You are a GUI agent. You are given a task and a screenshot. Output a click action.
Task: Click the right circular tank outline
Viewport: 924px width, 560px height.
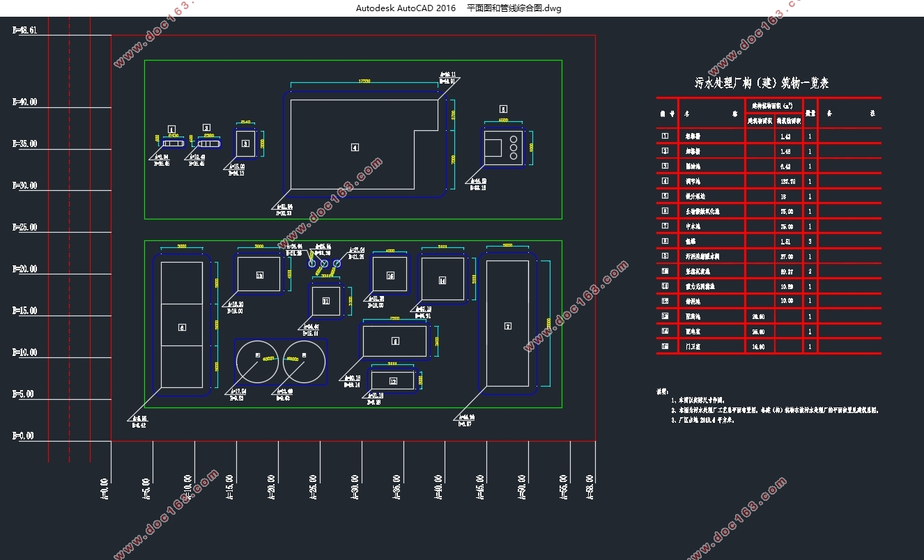[x=304, y=362]
